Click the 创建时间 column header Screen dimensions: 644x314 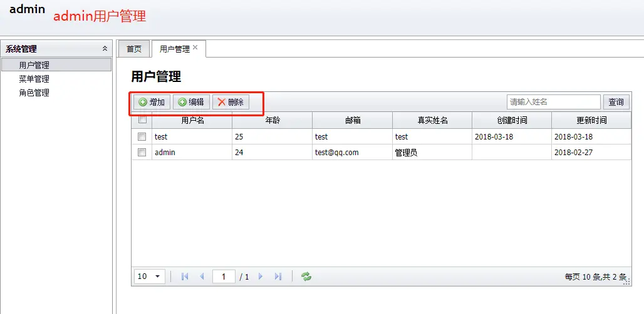click(x=512, y=120)
